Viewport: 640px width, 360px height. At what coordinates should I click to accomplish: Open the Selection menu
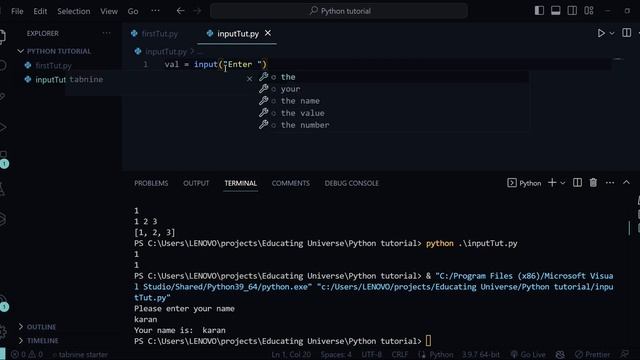click(x=73, y=11)
